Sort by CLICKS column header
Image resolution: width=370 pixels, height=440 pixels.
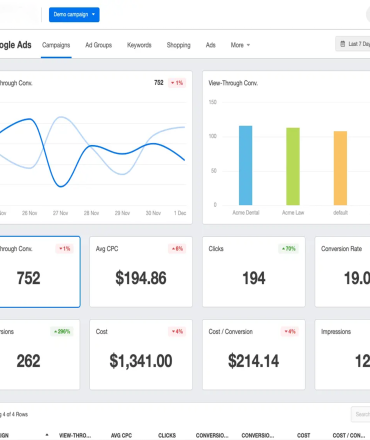point(167,435)
